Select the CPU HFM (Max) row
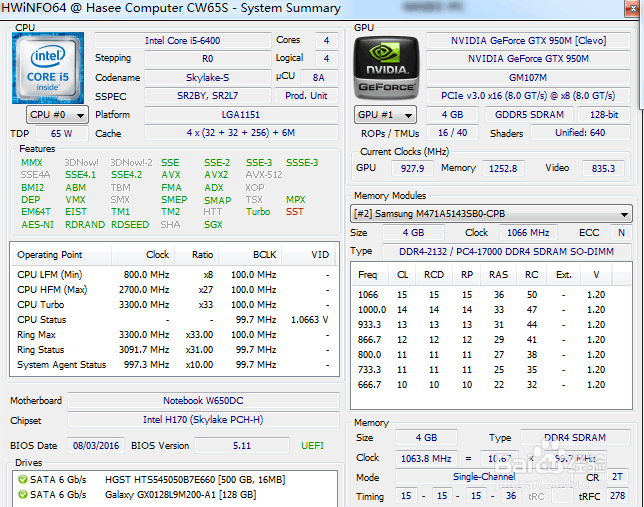 tap(173, 290)
